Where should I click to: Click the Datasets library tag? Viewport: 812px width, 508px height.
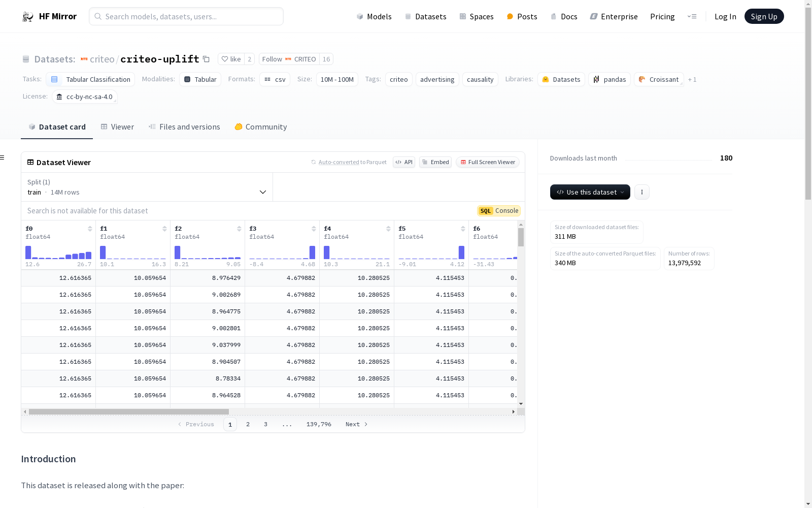click(561, 79)
